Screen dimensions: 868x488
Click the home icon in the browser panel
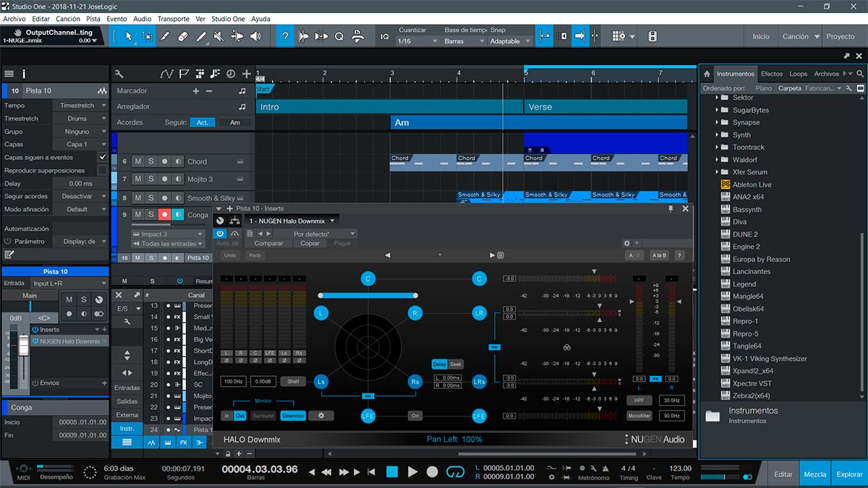pos(707,74)
